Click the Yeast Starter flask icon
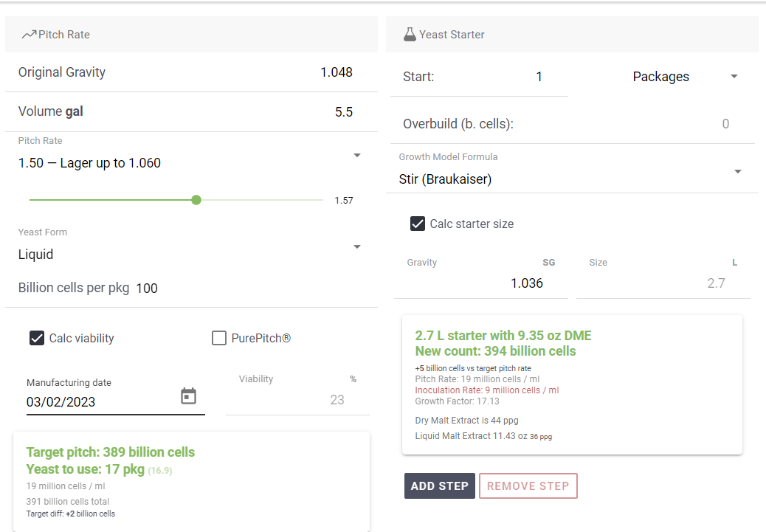This screenshot has height=532, width=766. (x=410, y=34)
